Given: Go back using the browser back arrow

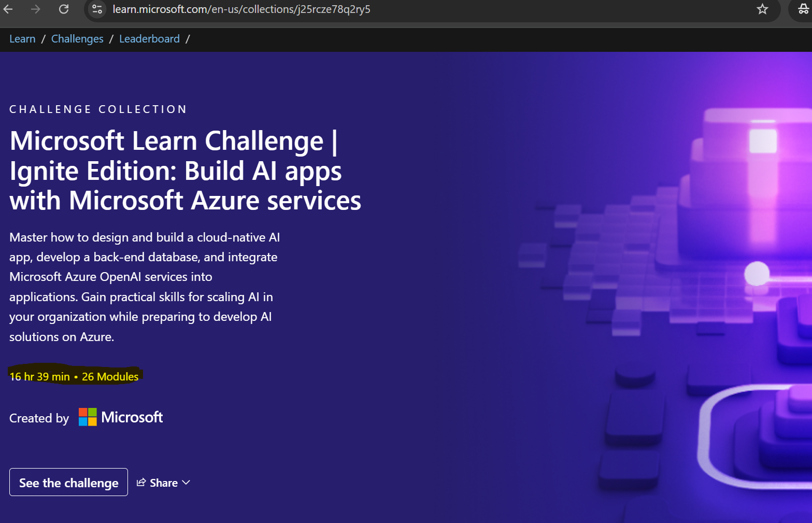Looking at the screenshot, I should point(8,9).
